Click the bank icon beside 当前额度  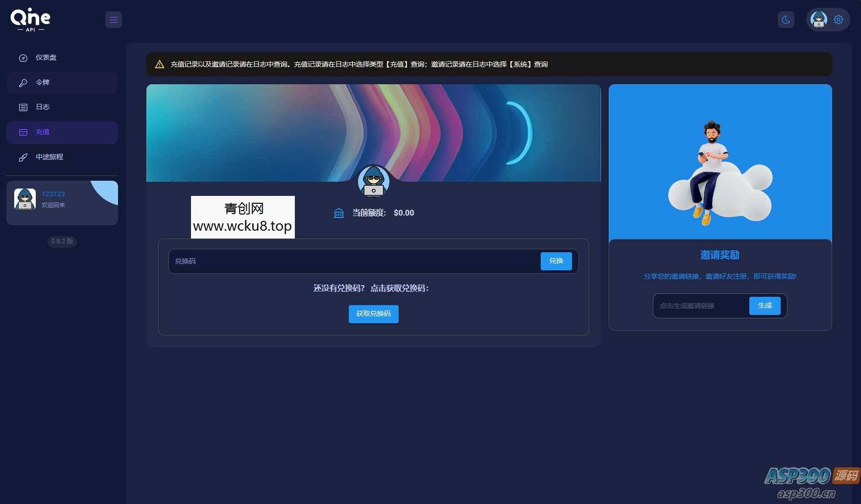tap(339, 213)
